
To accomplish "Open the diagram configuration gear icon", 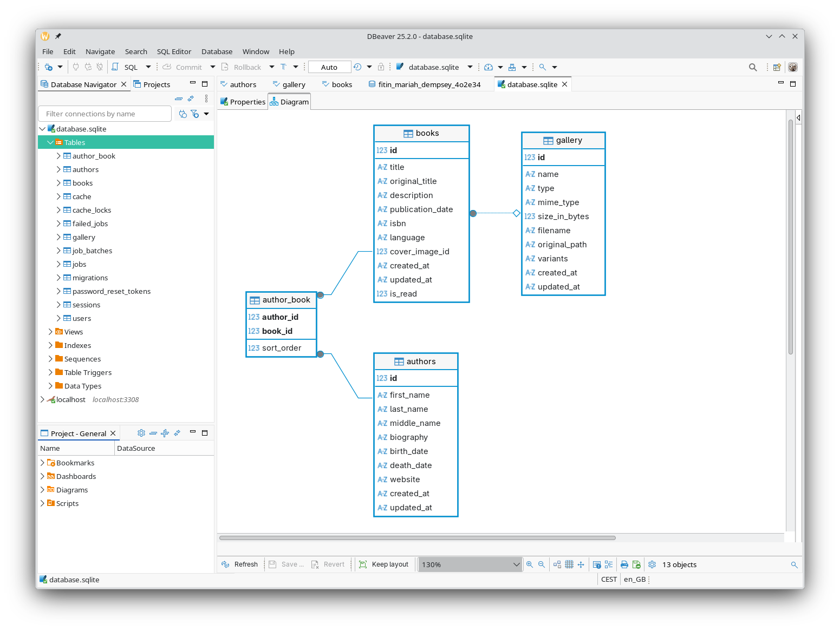I will [652, 564].
